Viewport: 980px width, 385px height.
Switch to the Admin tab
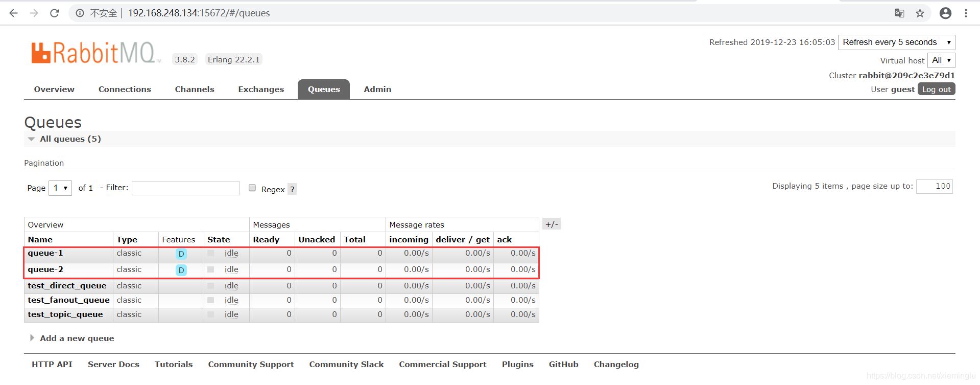pyautogui.click(x=377, y=89)
